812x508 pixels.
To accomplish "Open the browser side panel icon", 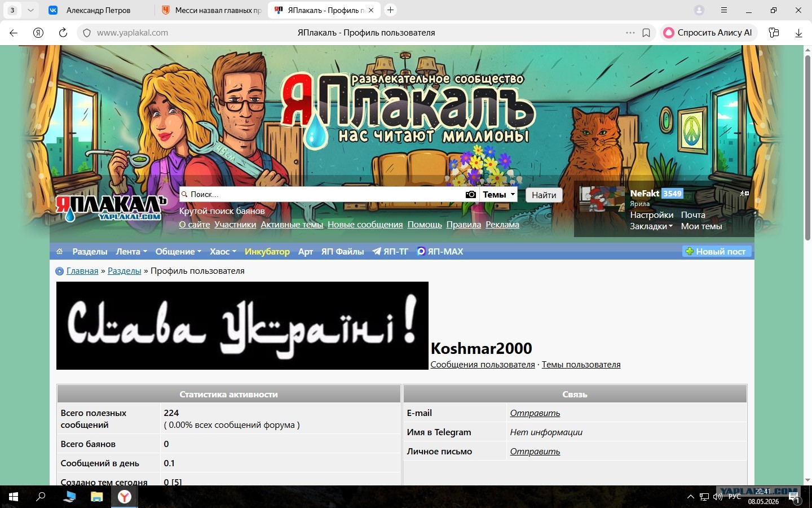I will 774,33.
